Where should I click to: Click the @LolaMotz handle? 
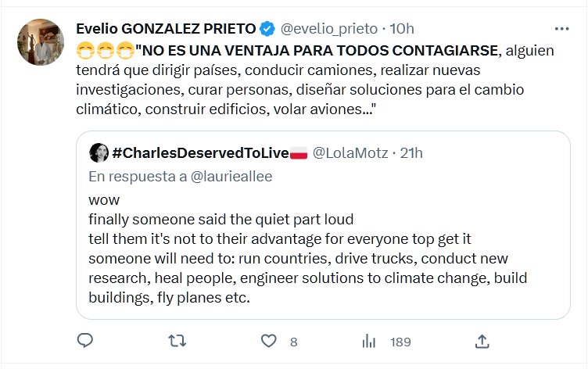click(x=349, y=152)
